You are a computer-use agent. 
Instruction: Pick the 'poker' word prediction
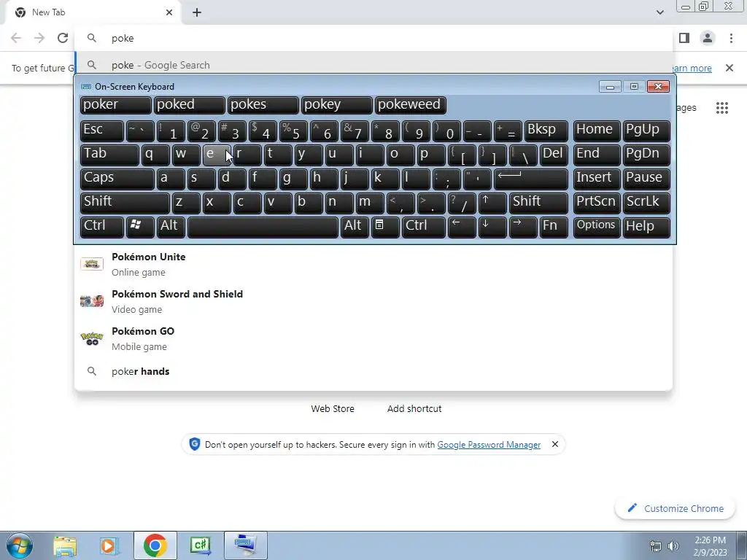tap(116, 105)
